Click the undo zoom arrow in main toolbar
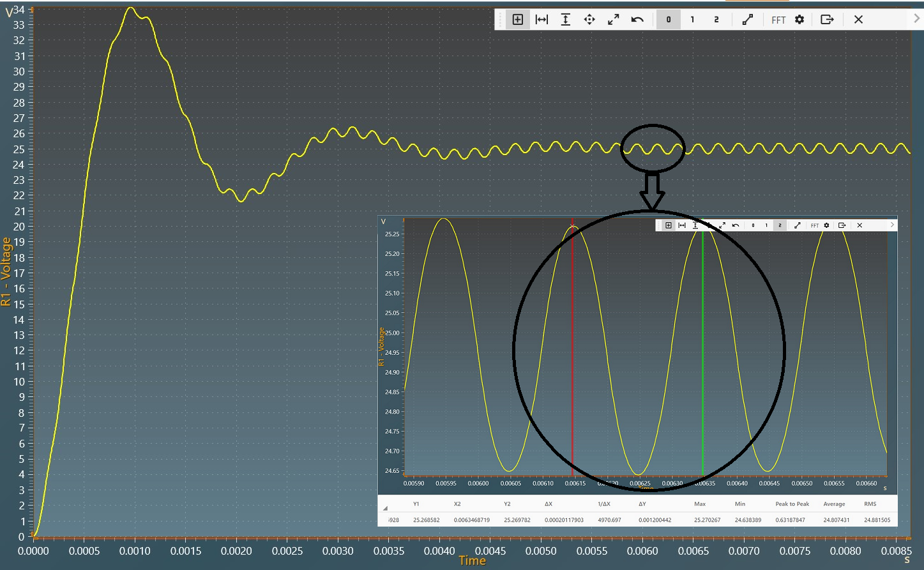This screenshot has width=924, height=570. coord(637,20)
